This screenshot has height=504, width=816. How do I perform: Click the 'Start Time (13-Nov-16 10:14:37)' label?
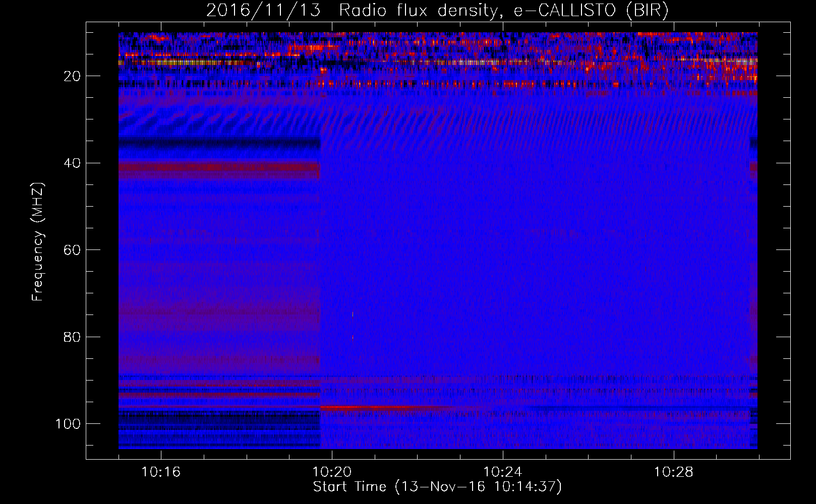[x=437, y=487]
